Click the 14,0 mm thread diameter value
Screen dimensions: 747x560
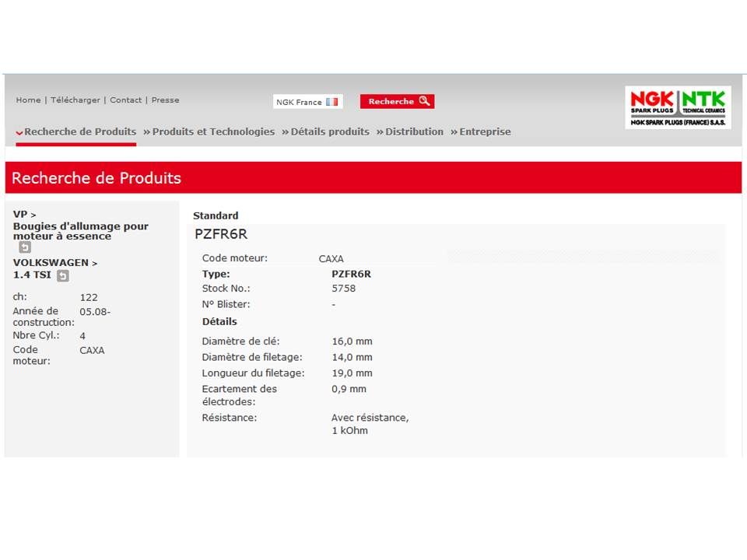pyautogui.click(x=352, y=357)
